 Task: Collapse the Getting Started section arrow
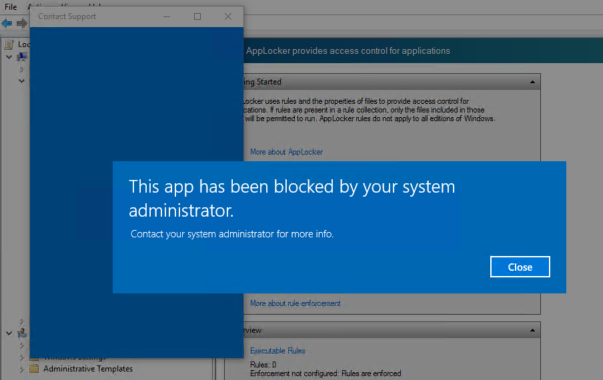532,82
